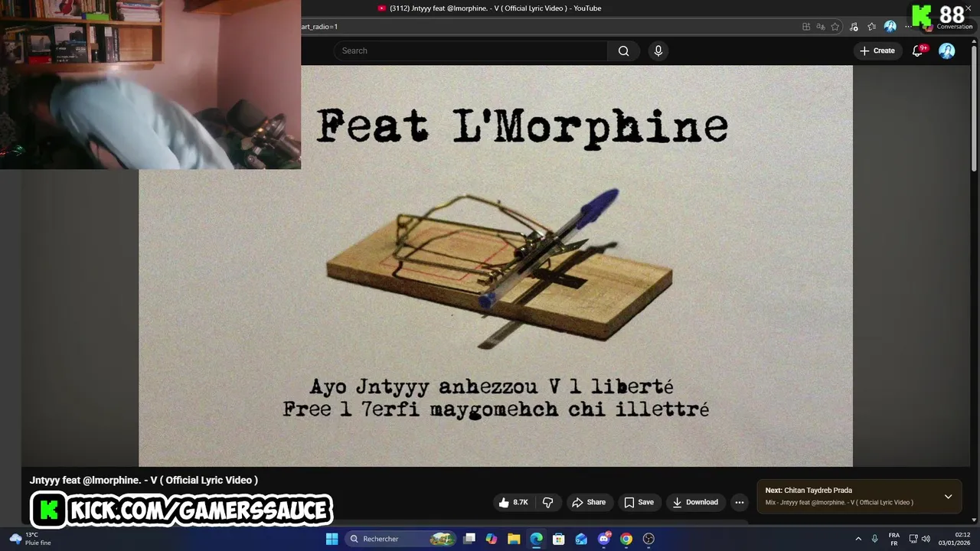The width and height of the screenshot is (980, 551).
Task: Save the video to a playlist
Action: (x=639, y=502)
